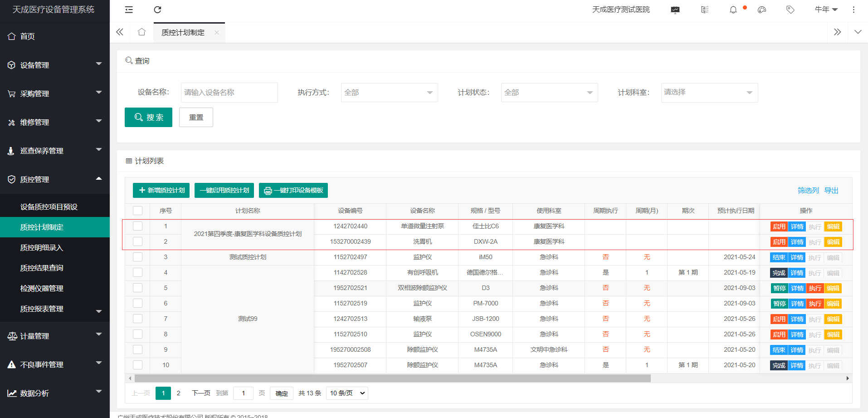868x418 pixels.
Task: Click the 导出 link
Action: (x=831, y=191)
